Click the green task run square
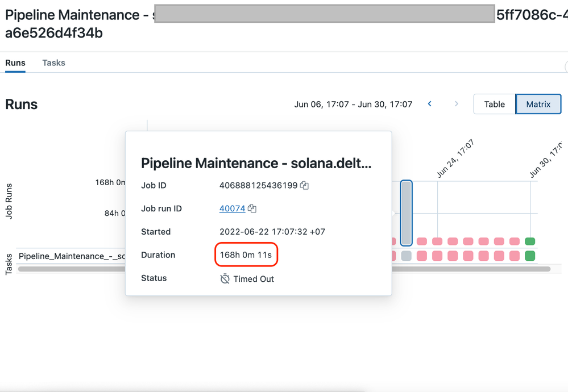 [x=530, y=256]
